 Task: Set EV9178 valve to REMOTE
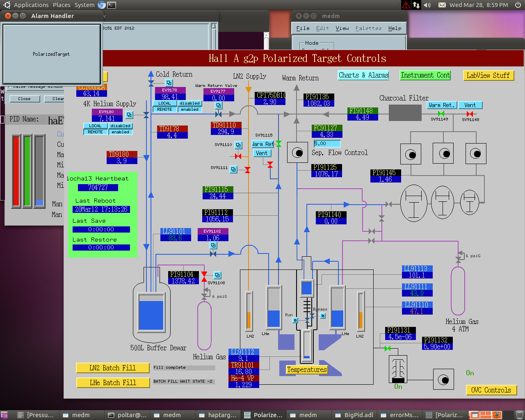pos(164,110)
